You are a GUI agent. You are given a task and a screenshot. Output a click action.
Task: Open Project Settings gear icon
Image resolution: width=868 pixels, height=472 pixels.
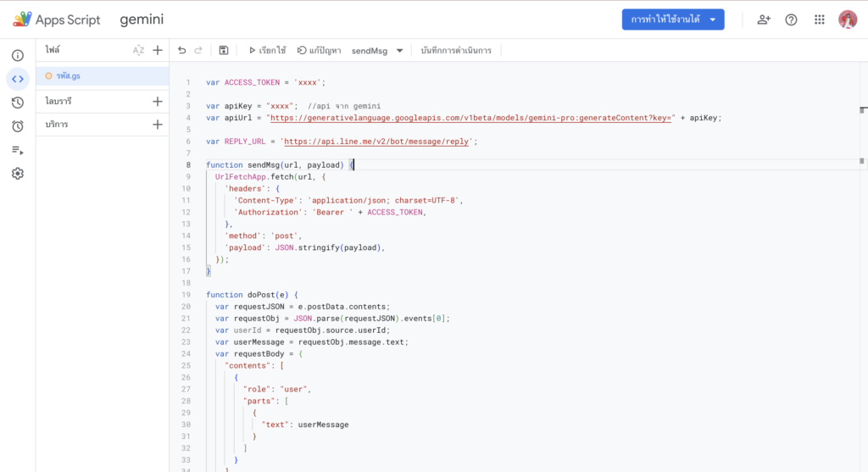click(x=18, y=174)
